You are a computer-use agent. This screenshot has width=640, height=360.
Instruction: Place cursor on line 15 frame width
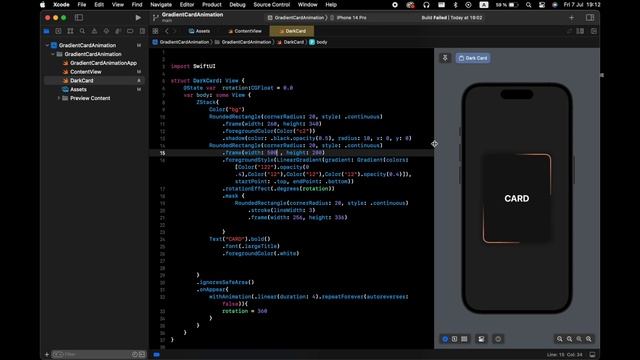[x=273, y=153]
